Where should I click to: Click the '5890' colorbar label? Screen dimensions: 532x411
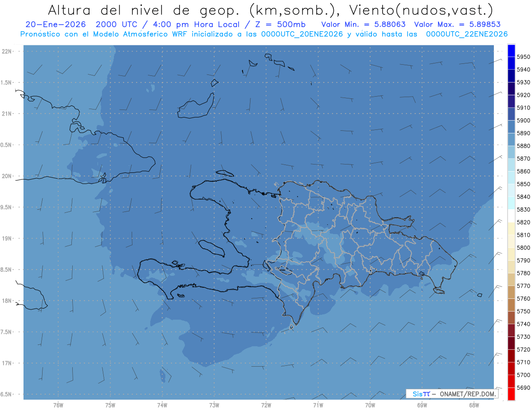pyautogui.click(x=524, y=133)
